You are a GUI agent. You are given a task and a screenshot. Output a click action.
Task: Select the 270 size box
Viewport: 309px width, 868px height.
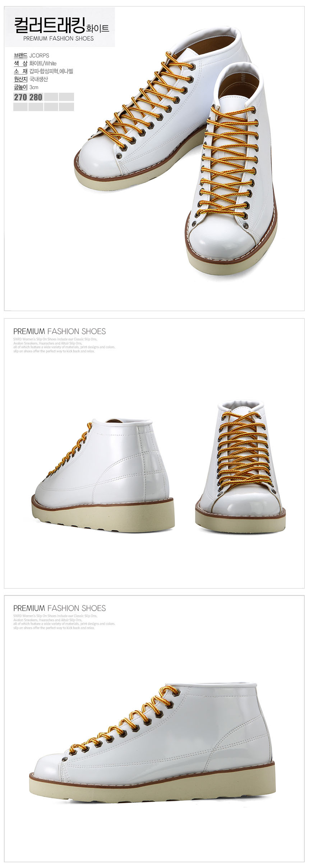pos(20,97)
